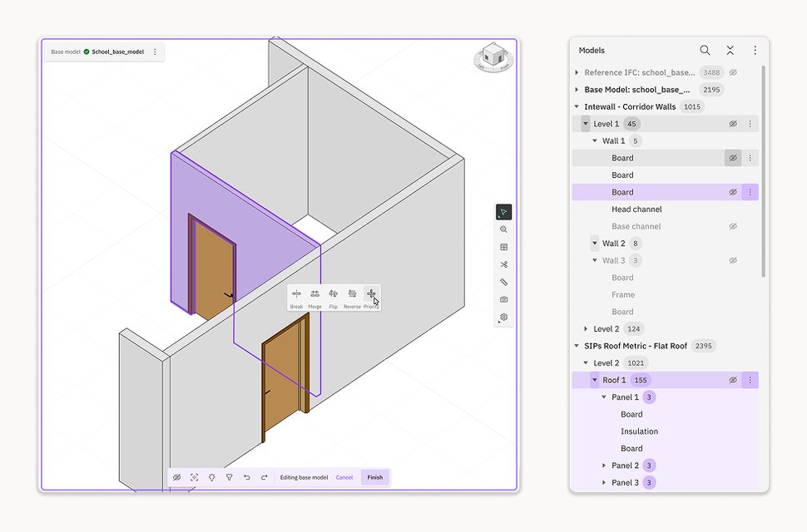
Task: Open kebab menu of the purple Board row
Action: [750, 192]
